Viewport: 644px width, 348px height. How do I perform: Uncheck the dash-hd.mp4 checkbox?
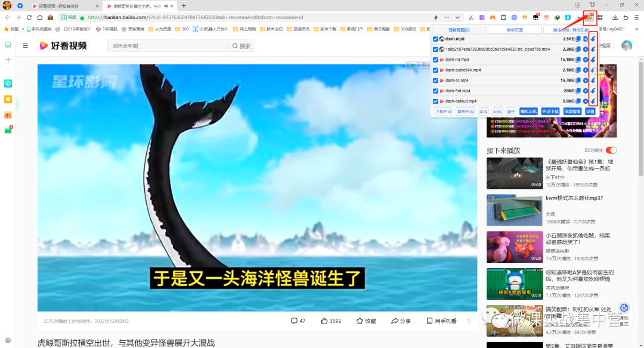[435, 60]
